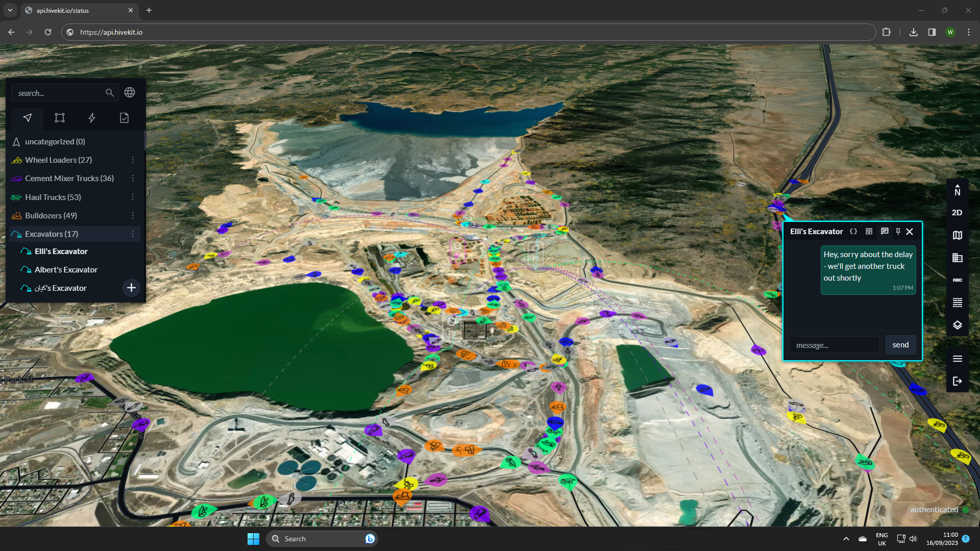
Task: Click the address bar showing api.hivekit.io
Action: tap(469, 32)
